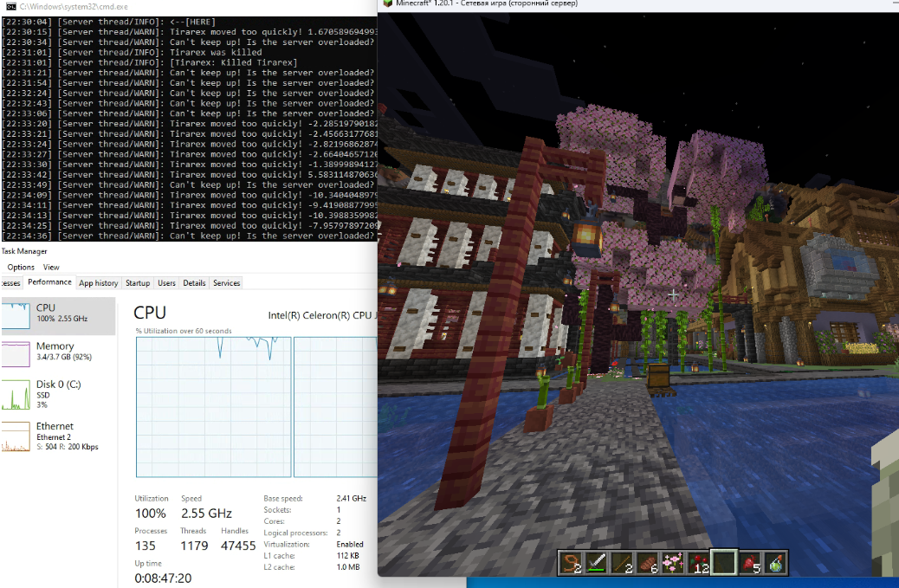Select the Disk 0 (C:) SSD entry
The width and height of the screenshot is (899, 588).
(58, 396)
